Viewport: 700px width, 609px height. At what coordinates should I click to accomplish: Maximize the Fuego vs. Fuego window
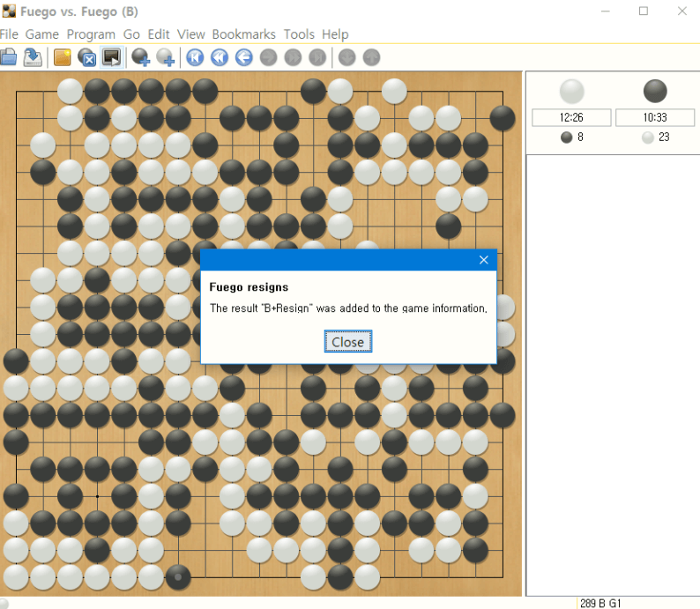click(x=644, y=11)
